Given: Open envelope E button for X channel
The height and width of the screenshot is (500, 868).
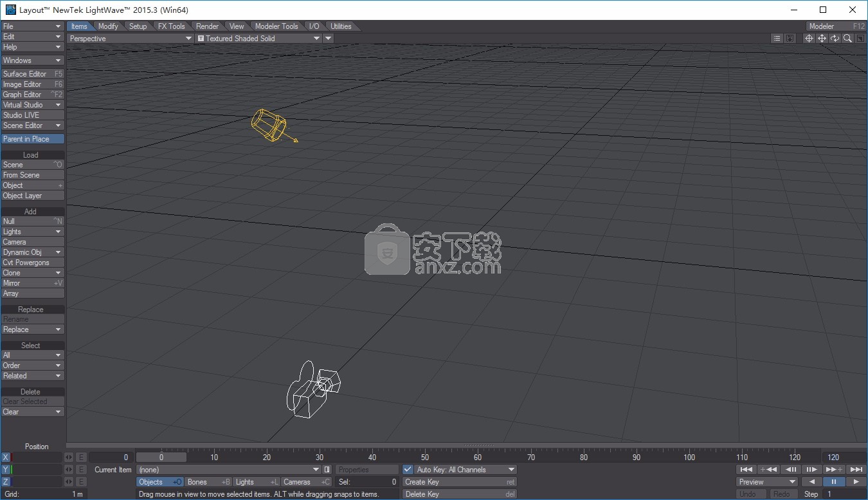Looking at the screenshot, I should coord(81,457).
